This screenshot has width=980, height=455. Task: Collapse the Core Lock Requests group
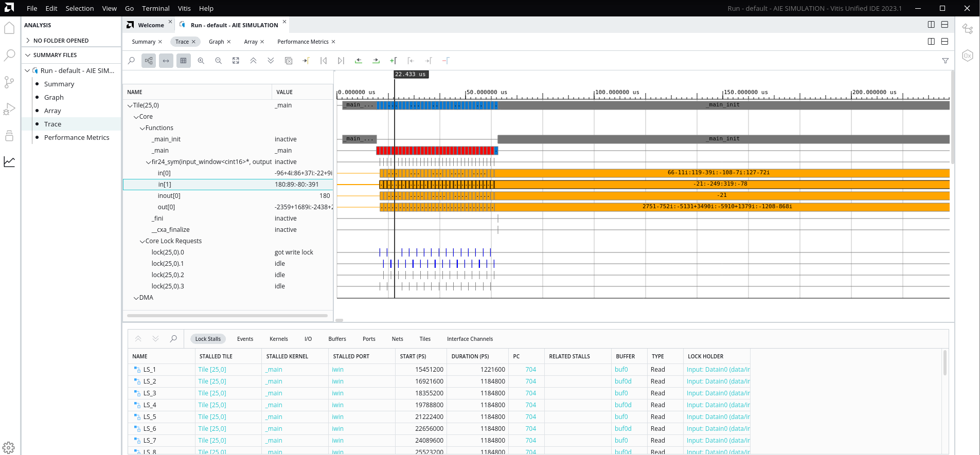[x=142, y=241]
